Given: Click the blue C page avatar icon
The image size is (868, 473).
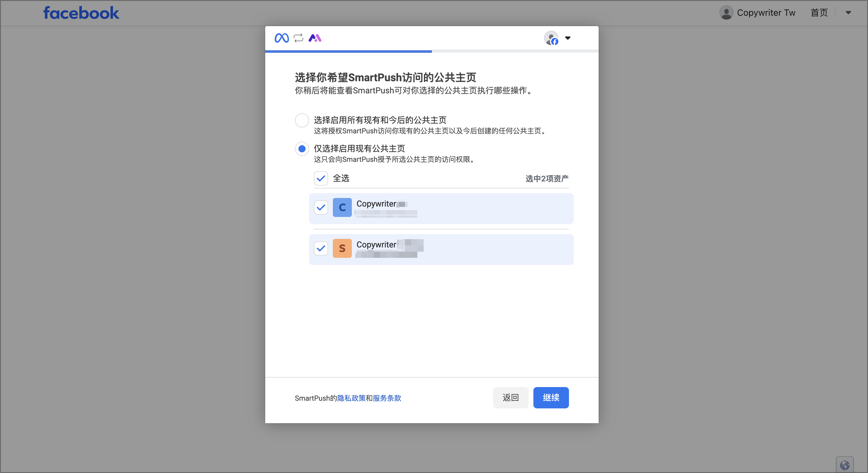Looking at the screenshot, I should (342, 207).
